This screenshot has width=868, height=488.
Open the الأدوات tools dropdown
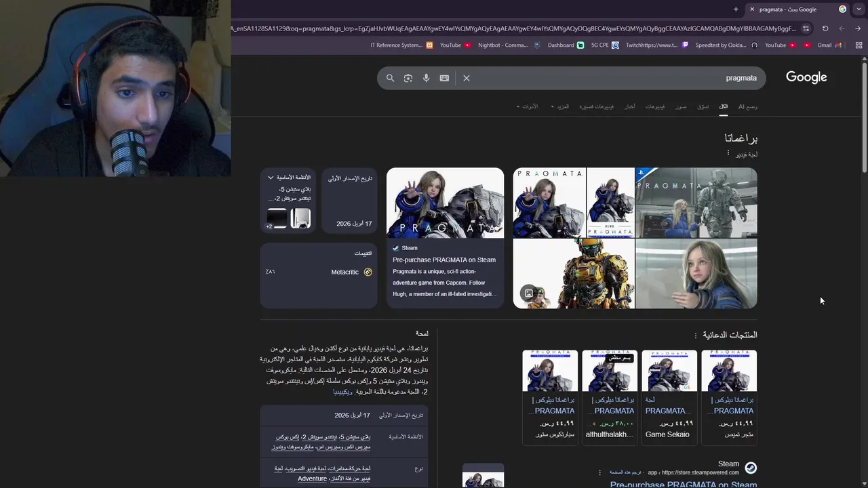(x=527, y=106)
